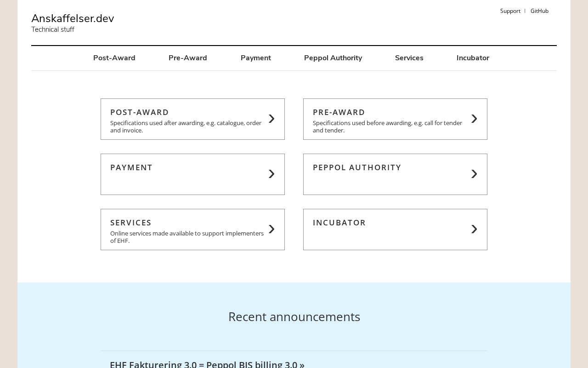
Task: Click the chevron arrow on Payment card
Action: click(x=271, y=174)
